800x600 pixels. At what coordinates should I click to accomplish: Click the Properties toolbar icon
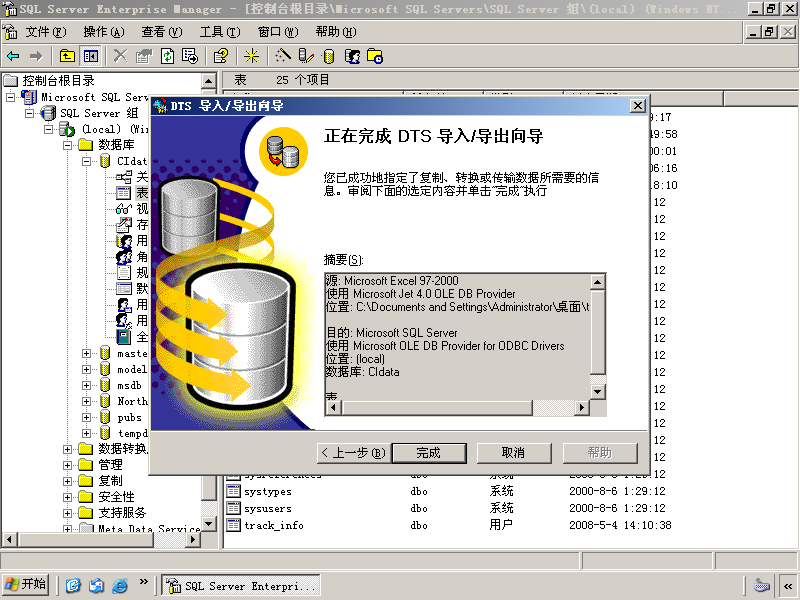point(144,56)
